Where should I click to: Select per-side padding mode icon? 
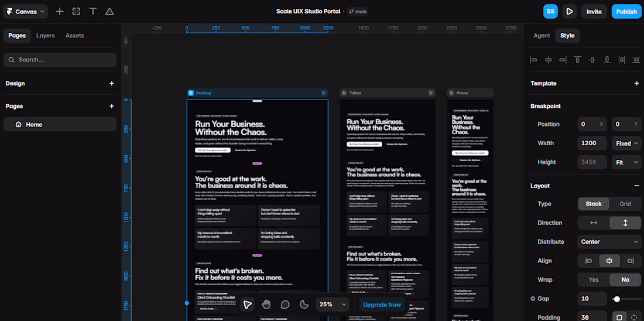coord(633,317)
